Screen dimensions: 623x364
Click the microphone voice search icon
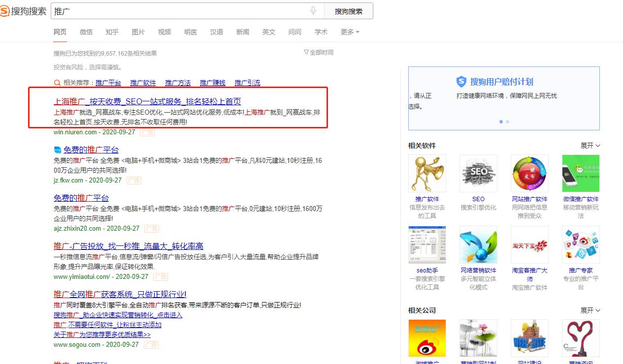click(313, 11)
